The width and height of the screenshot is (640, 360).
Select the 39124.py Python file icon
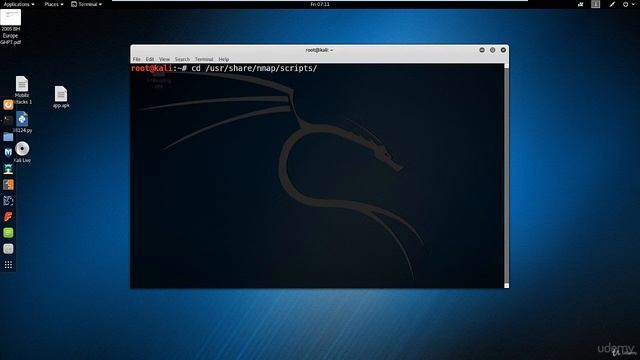click(x=22, y=122)
